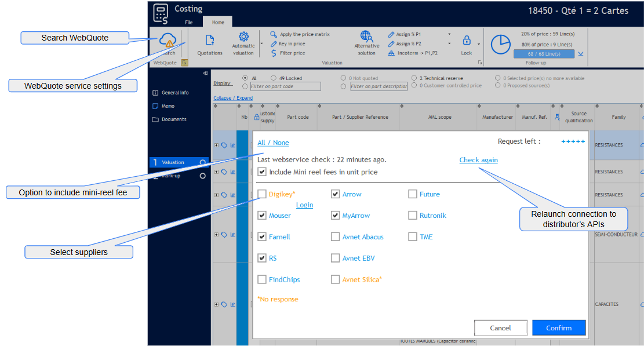Viewport: 644px width, 346px height.
Task: Enable the Digikey supplier checkbox
Action: coord(263,194)
